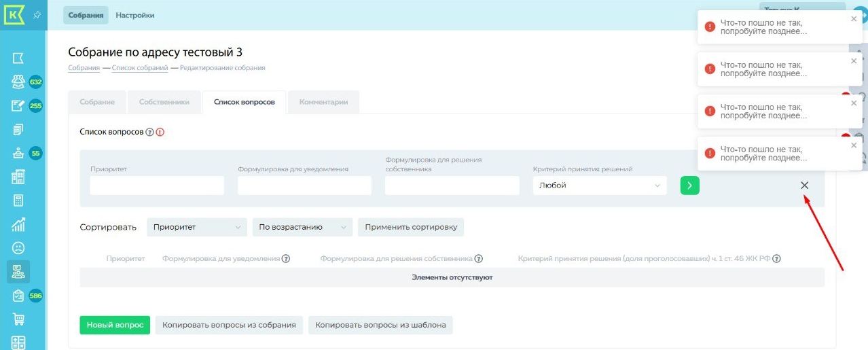The height and width of the screenshot is (350, 868).
Task: Switch to the Собственники tab
Action: pyautogui.click(x=164, y=102)
